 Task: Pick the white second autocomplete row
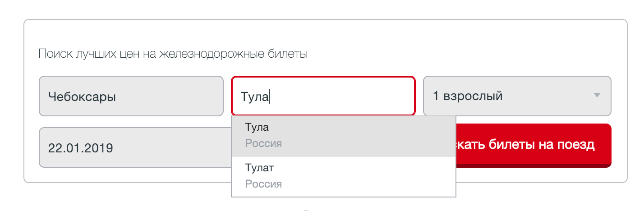click(344, 176)
